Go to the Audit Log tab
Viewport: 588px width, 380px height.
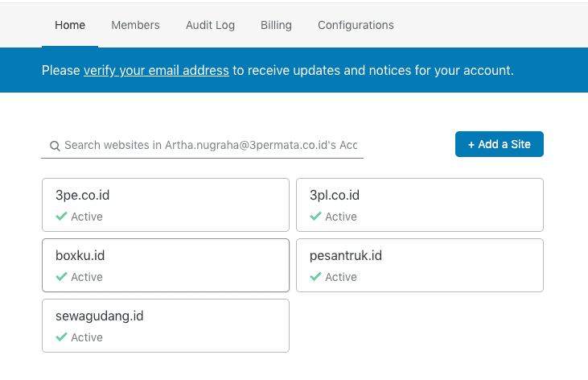tap(210, 25)
